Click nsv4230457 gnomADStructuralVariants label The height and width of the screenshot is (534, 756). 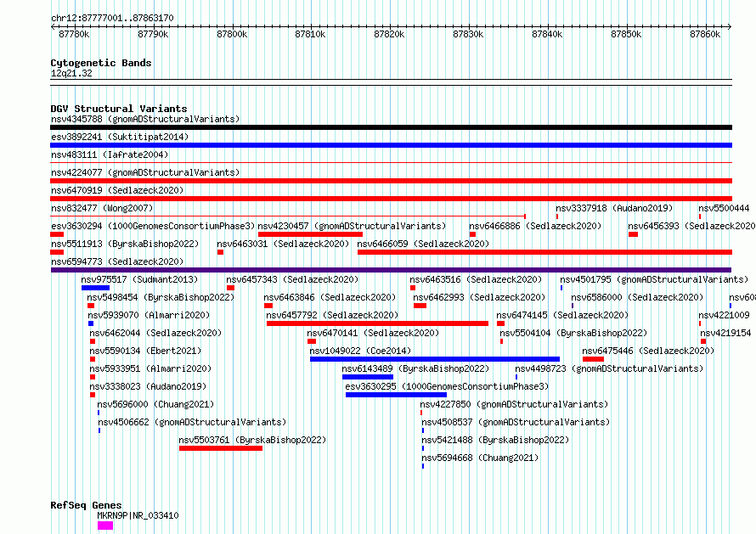[x=352, y=226]
